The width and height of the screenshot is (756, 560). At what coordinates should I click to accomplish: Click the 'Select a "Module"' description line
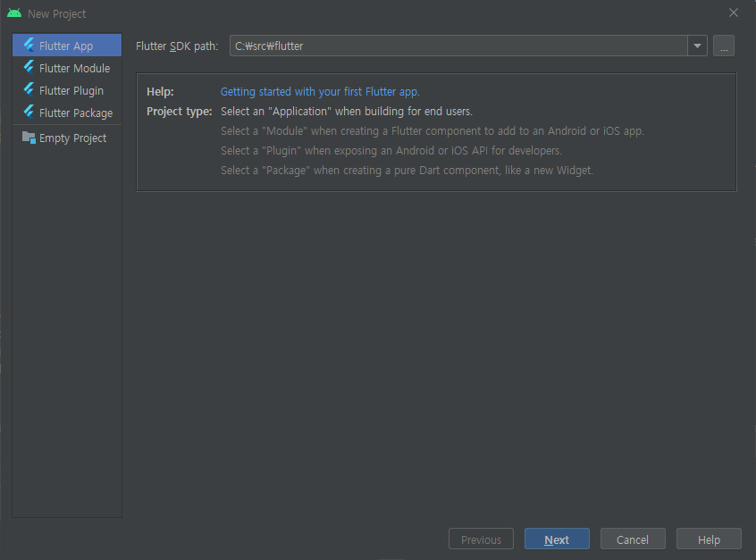coord(432,131)
